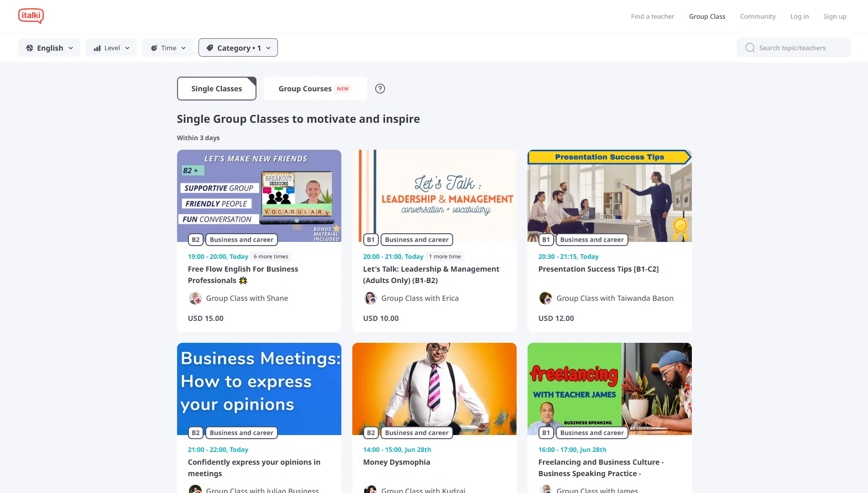Click the 20:30 - 21:15, Today time
Screen dimensions: 868x493
coord(569,257)
